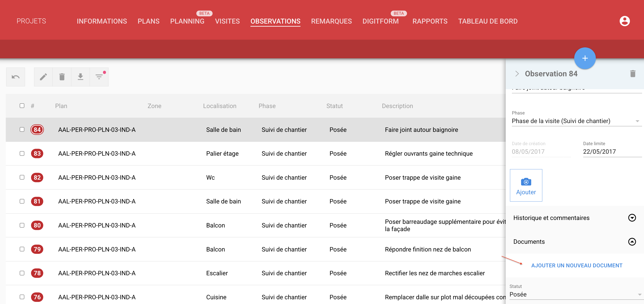
Task: Delete Observation 84 via panel trash icon
Action: 632,74
